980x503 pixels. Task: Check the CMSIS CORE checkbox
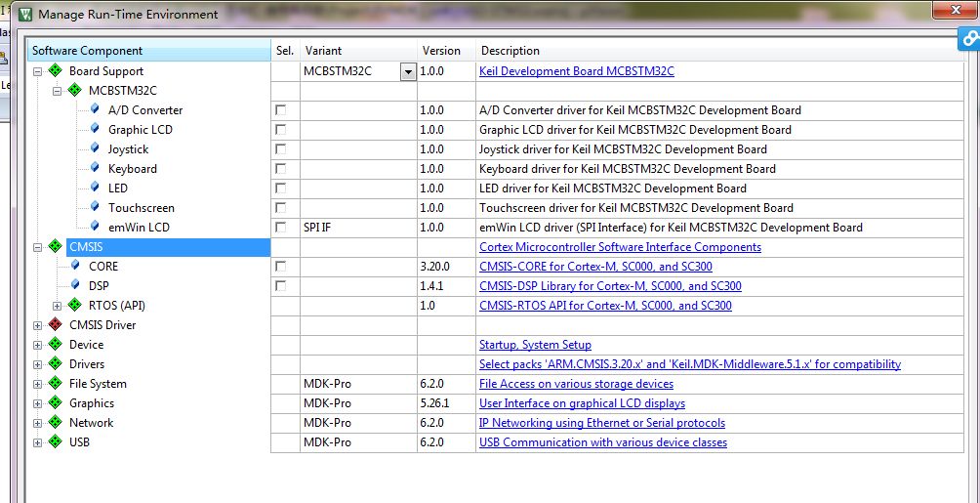280,266
